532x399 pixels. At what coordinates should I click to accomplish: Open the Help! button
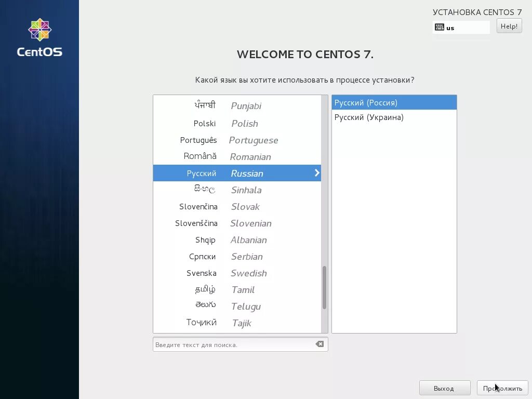509,26
